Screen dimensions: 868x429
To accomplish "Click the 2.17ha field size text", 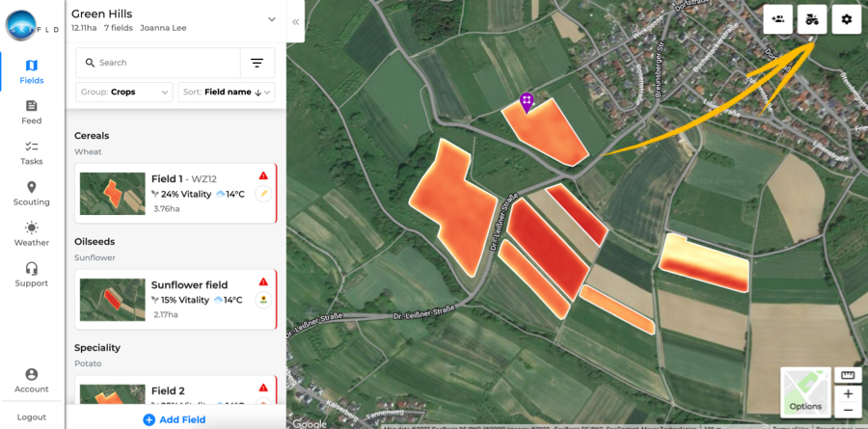I will coord(167,315).
